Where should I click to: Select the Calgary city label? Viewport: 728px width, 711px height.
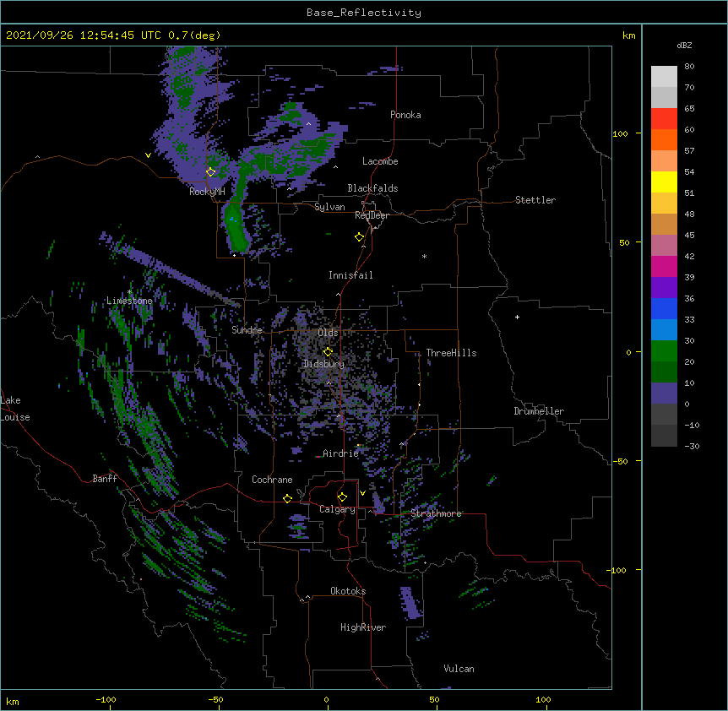click(338, 509)
